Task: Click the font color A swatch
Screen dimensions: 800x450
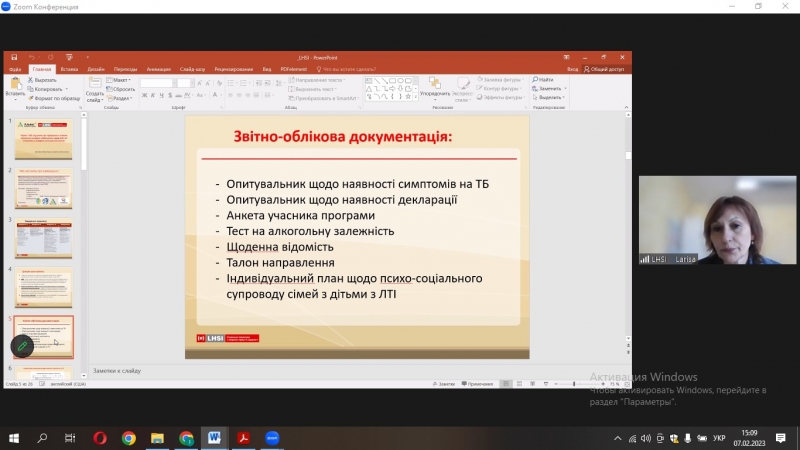Action: click(215, 95)
